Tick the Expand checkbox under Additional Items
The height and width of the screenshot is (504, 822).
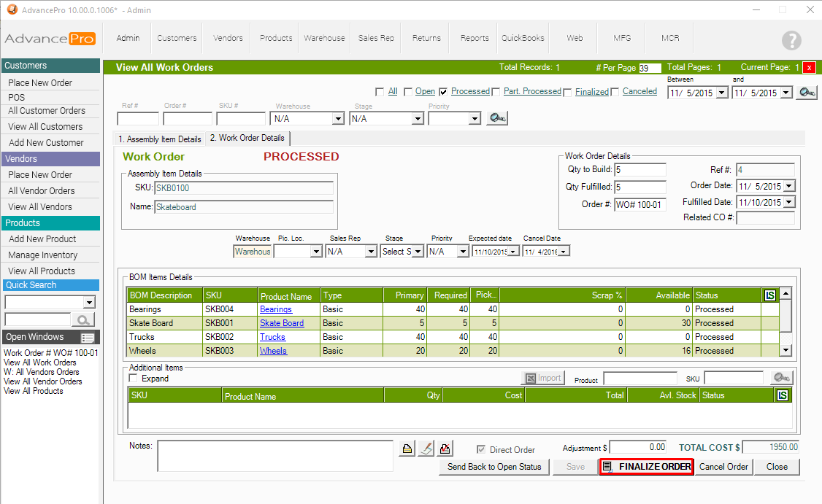134,379
